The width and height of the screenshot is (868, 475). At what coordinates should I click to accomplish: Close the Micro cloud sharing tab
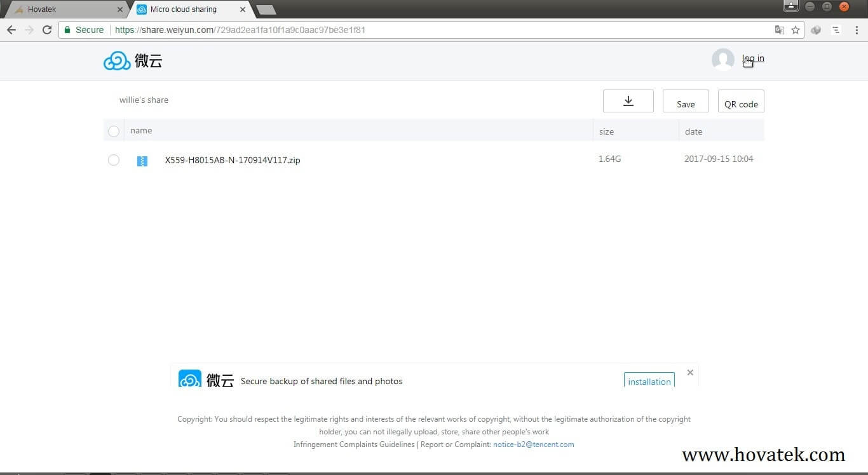coord(243,10)
